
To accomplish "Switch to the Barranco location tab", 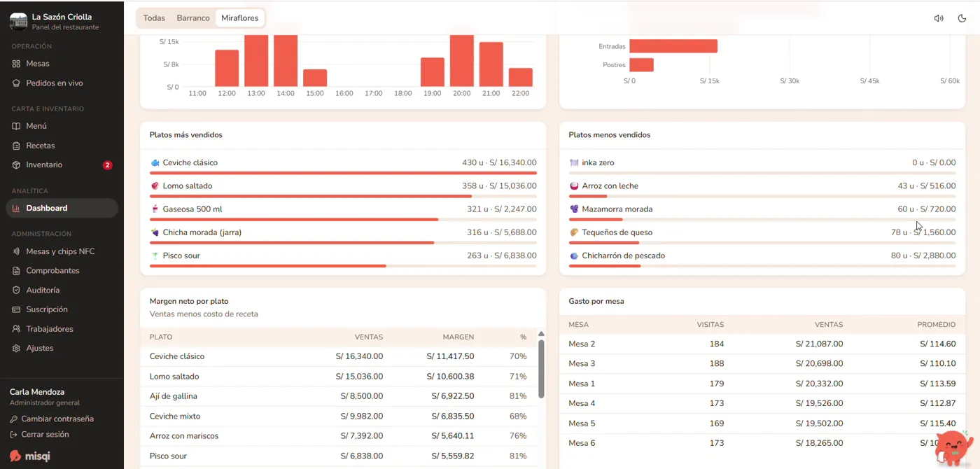I will tap(193, 18).
